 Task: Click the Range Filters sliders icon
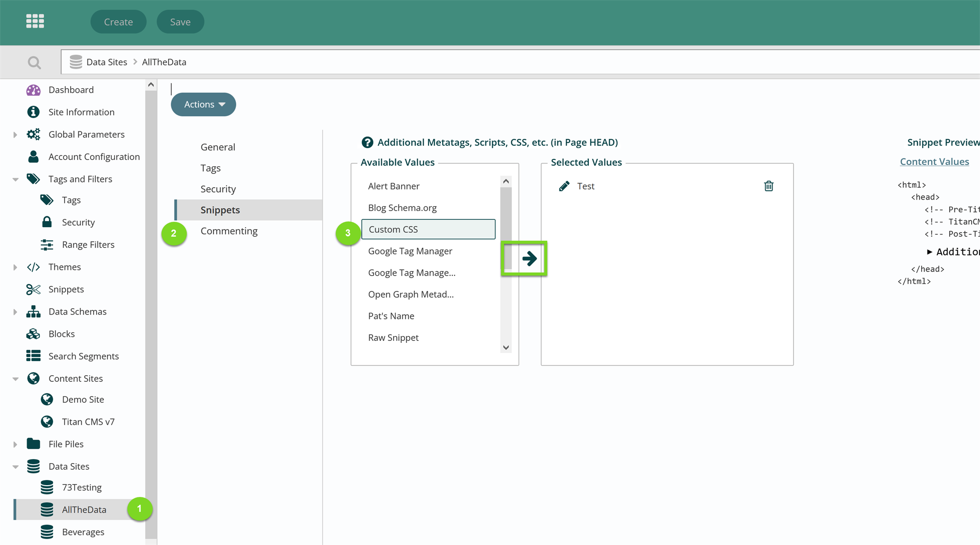coord(47,244)
